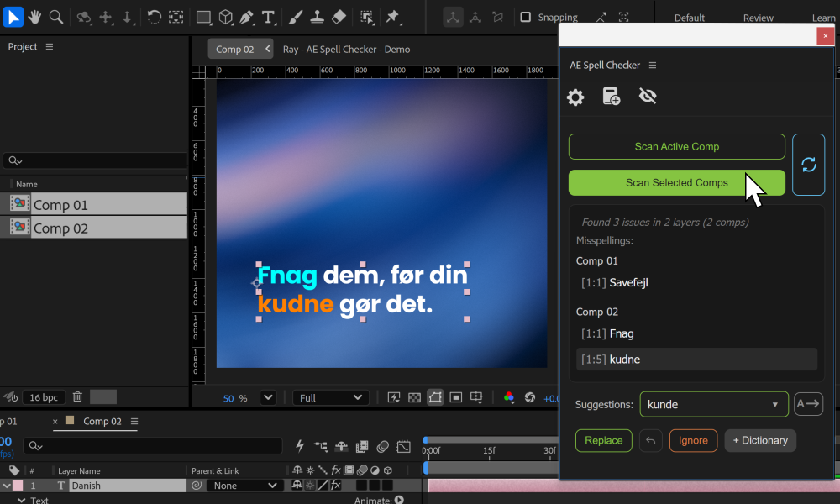Select the Orbit camera tool
The width and height of the screenshot is (840, 504).
tap(83, 17)
